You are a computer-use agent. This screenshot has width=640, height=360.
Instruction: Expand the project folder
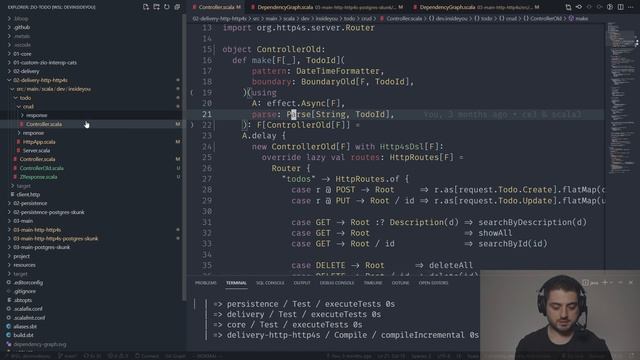click(x=9, y=256)
